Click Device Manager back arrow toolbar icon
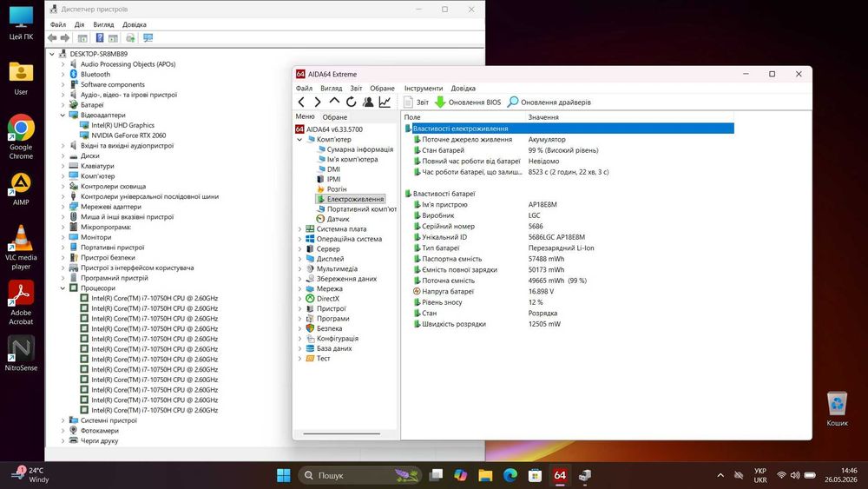Viewport: 868px width, 489px height. click(53, 37)
